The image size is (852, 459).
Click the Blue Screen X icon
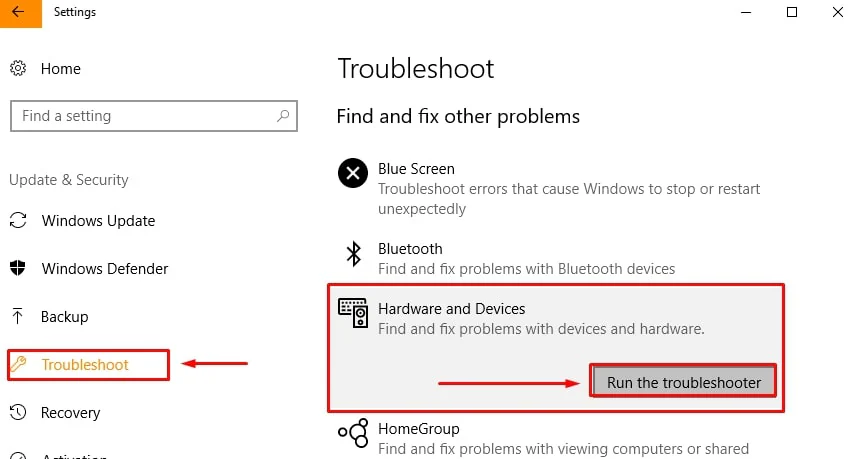[352, 174]
